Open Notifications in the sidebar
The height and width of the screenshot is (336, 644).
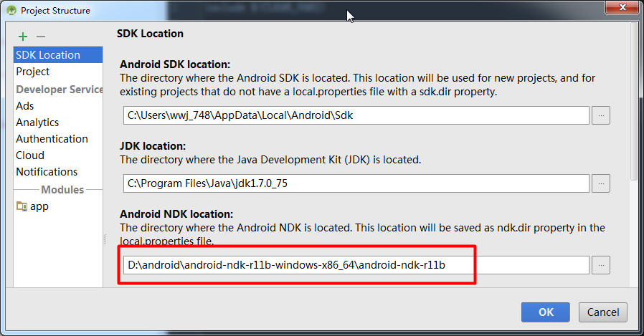47,172
